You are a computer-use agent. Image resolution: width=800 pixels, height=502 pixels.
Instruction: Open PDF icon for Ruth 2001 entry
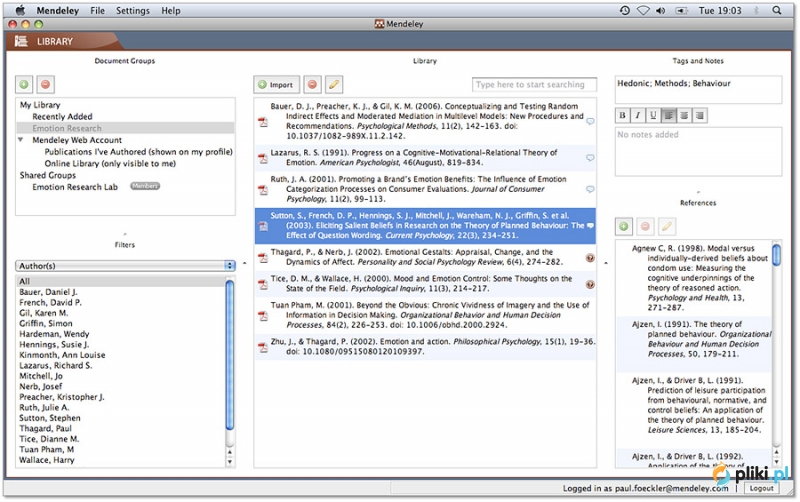(x=263, y=190)
